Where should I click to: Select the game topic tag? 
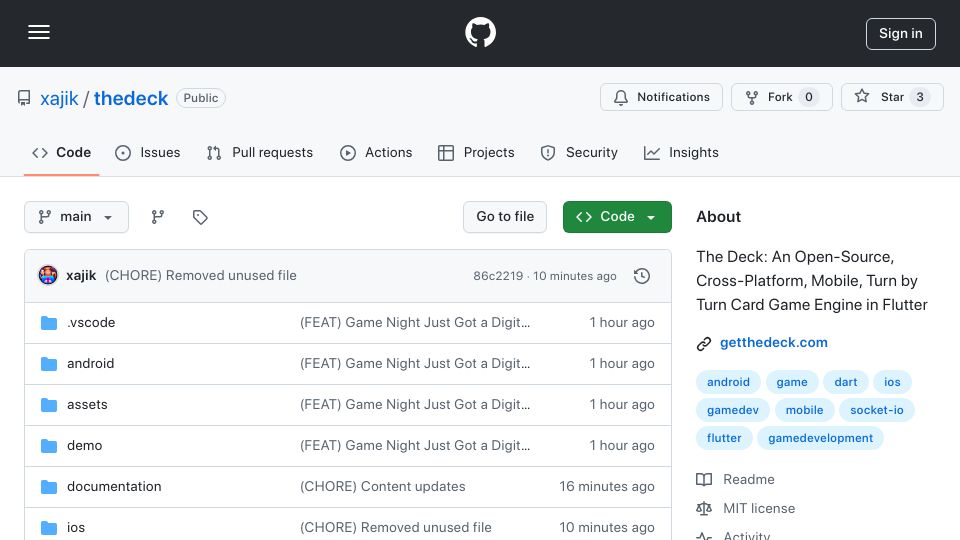click(x=792, y=382)
